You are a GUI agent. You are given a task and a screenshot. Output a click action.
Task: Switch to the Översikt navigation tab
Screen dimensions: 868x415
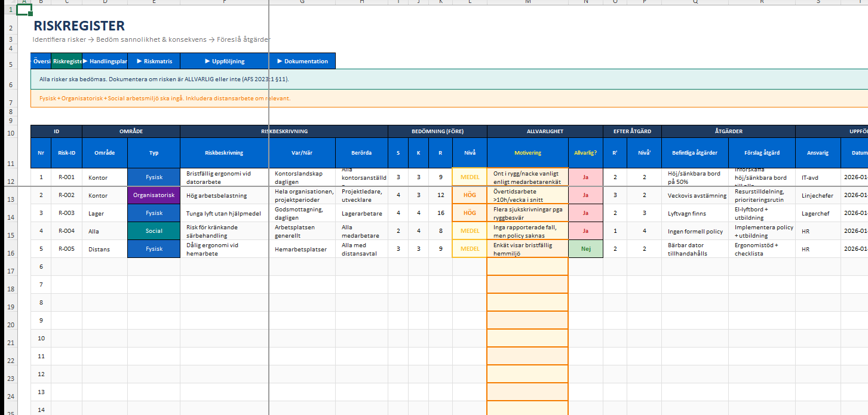(x=41, y=61)
